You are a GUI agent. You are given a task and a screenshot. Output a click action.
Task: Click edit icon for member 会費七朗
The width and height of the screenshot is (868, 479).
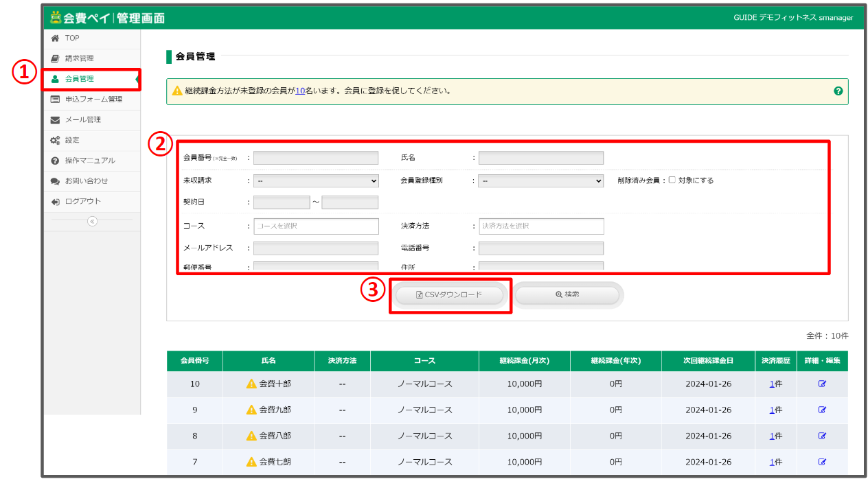tap(822, 462)
